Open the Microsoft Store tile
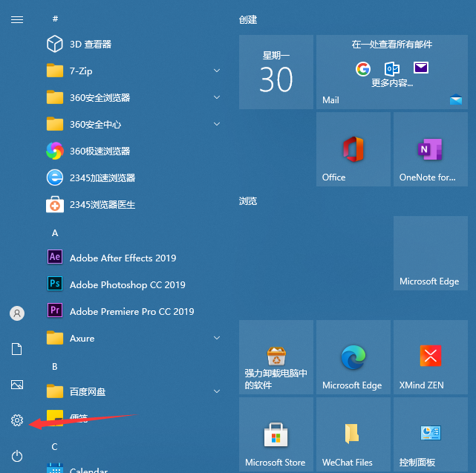Screen dimensions: 476x473 [276, 434]
